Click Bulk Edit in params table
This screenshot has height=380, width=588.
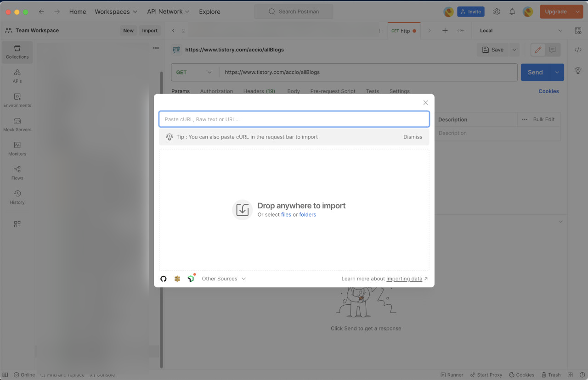click(x=544, y=119)
